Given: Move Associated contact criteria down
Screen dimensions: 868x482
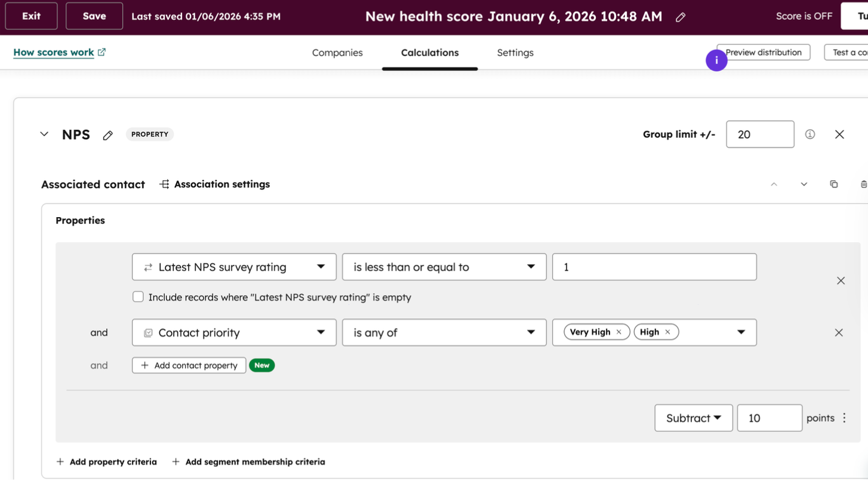Looking at the screenshot, I should click(x=804, y=184).
